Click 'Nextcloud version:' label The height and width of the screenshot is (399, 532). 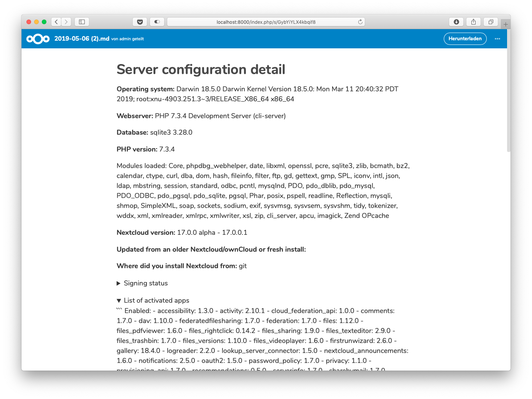[146, 232]
